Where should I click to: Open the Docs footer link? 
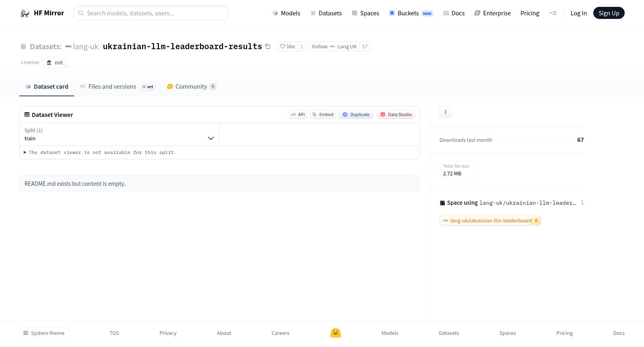(619, 333)
